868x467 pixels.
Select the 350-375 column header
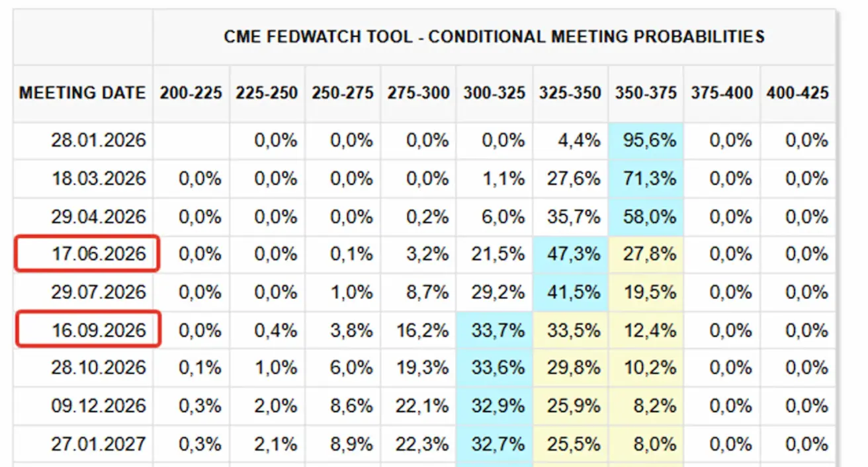pos(646,93)
